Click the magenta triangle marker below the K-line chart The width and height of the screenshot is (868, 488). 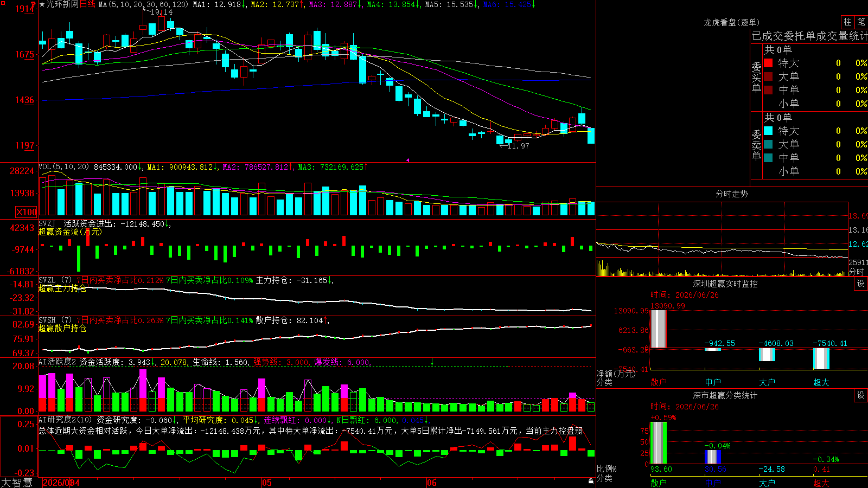(x=407, y=160)
